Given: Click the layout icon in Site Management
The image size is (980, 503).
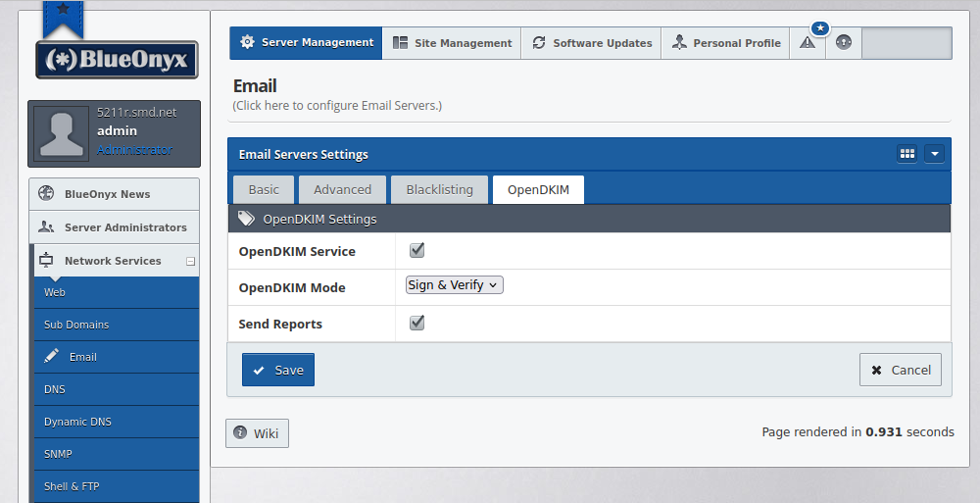Looking at the screenshot, I should coord(400,42).
